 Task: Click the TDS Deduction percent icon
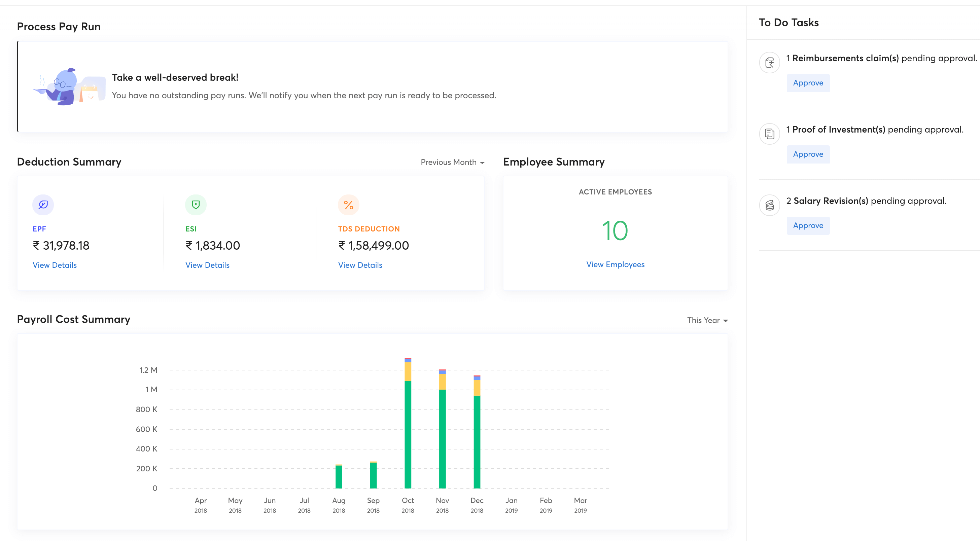(x=348, y=205)
